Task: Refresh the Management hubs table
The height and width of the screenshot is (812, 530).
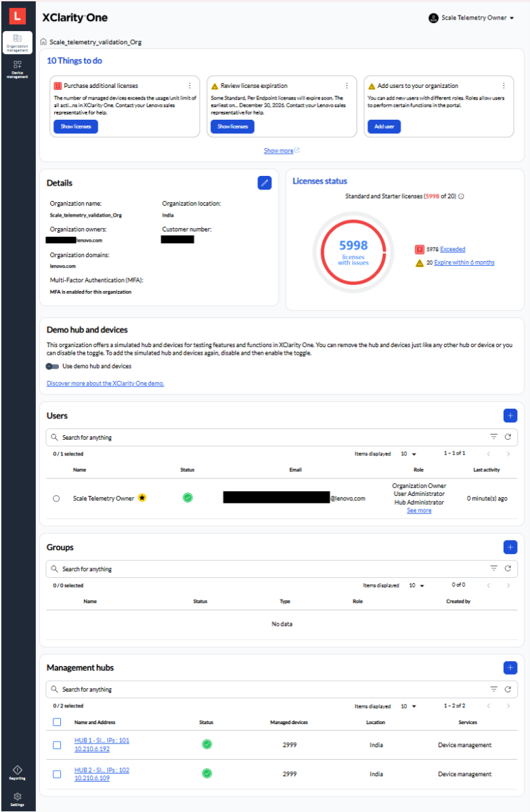Action: pyautogui.click(x=508, y=690)
